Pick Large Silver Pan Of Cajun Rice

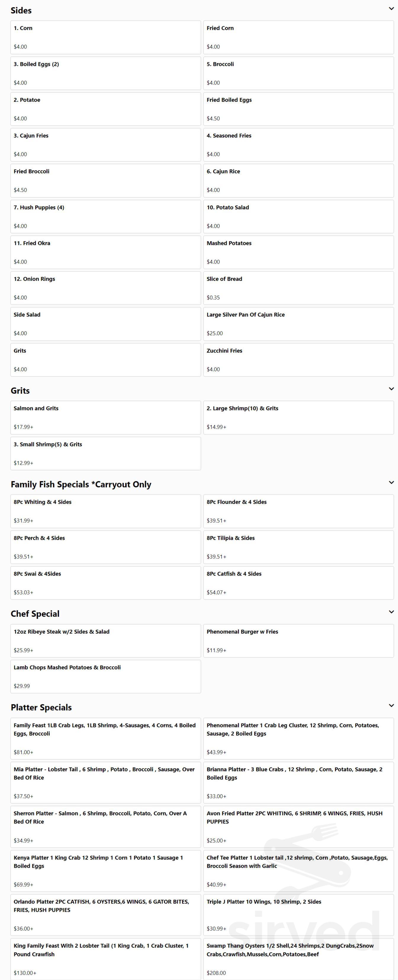click(x=298, y=324)
